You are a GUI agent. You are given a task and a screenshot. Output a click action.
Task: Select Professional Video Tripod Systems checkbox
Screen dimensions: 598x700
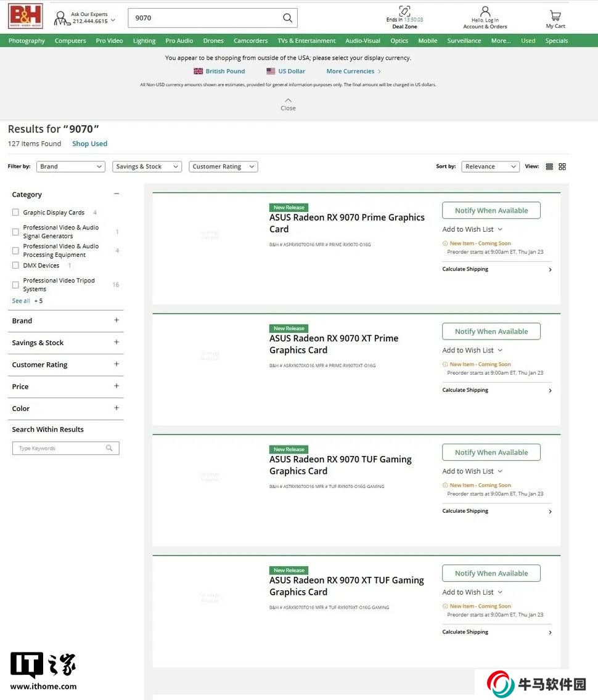(16, 285)
